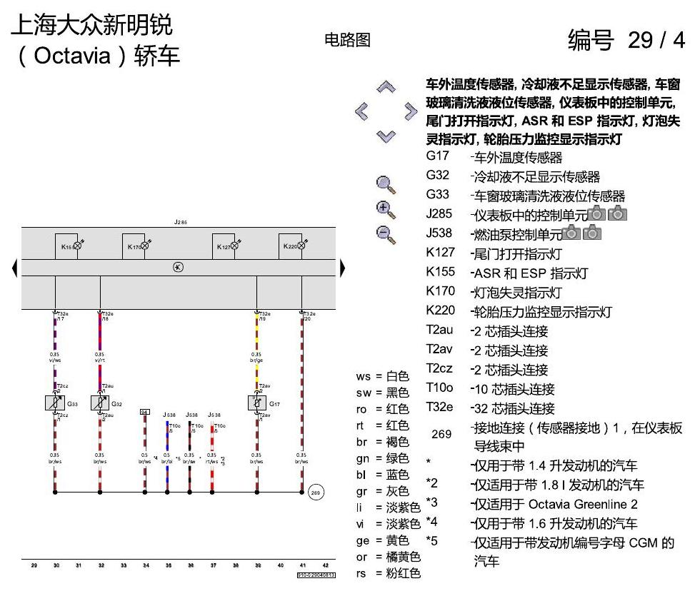Viewport: 700px width, 591px height.
Task: Click the G33 sensor symbol
Action: 55,403
